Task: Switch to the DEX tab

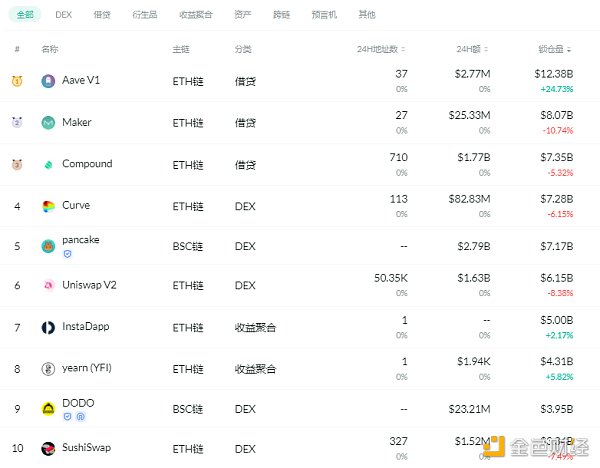Action: point(64,15)
